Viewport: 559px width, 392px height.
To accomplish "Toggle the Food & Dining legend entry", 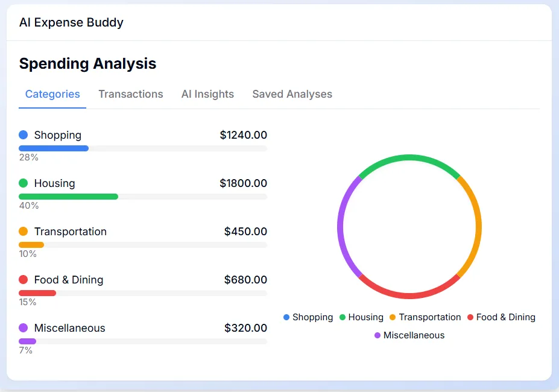I will pos(502,317).
